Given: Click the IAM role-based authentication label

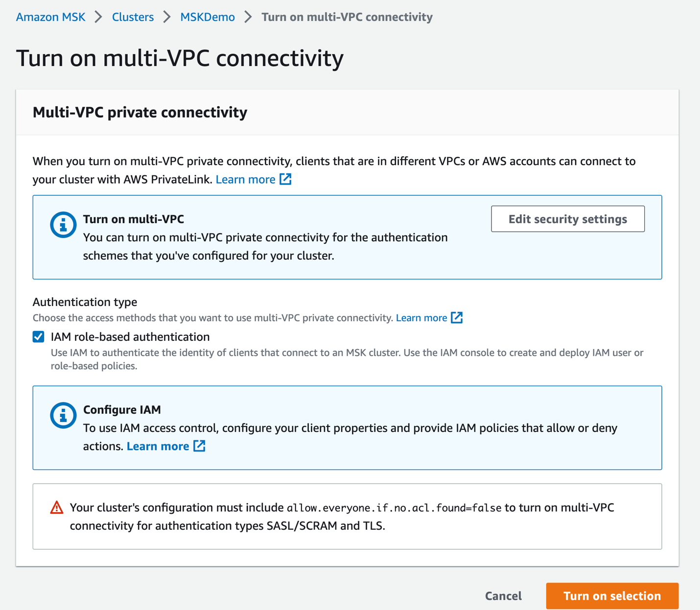Looking at the screenshot, I should pyautogui.click(x=130, y=337).
